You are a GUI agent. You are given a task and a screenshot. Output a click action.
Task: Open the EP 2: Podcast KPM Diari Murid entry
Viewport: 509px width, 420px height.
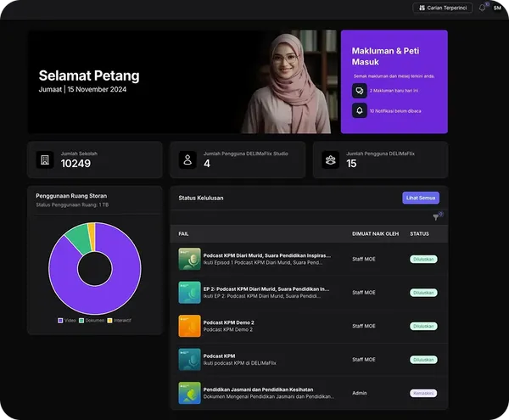[266, 289]
